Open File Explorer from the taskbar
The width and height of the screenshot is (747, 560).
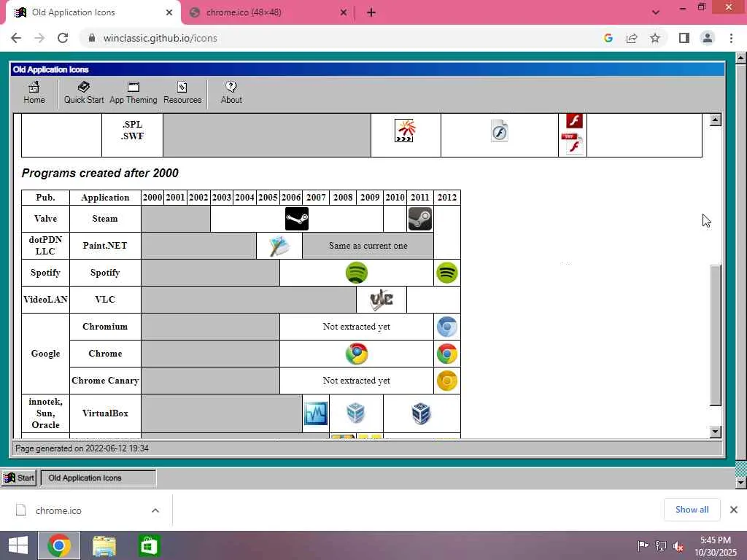[x=104, y=545]
